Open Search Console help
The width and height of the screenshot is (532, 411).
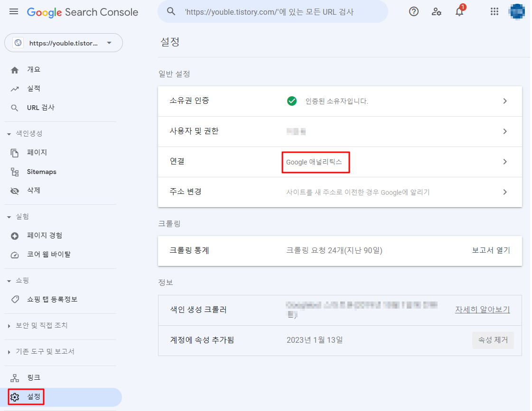(413, 11)
